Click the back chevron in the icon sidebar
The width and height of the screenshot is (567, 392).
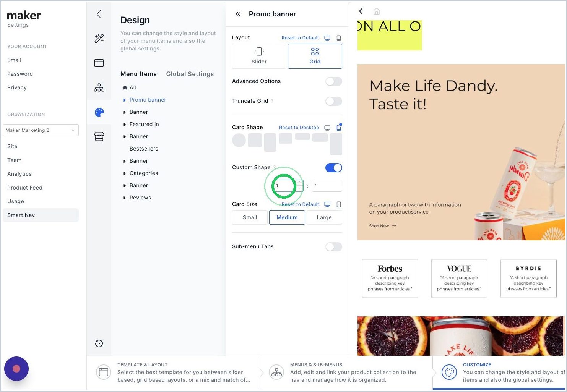pos(99,14)
